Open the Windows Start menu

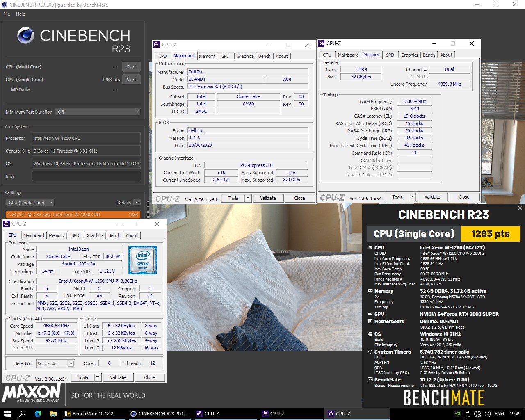coord(7,413)
